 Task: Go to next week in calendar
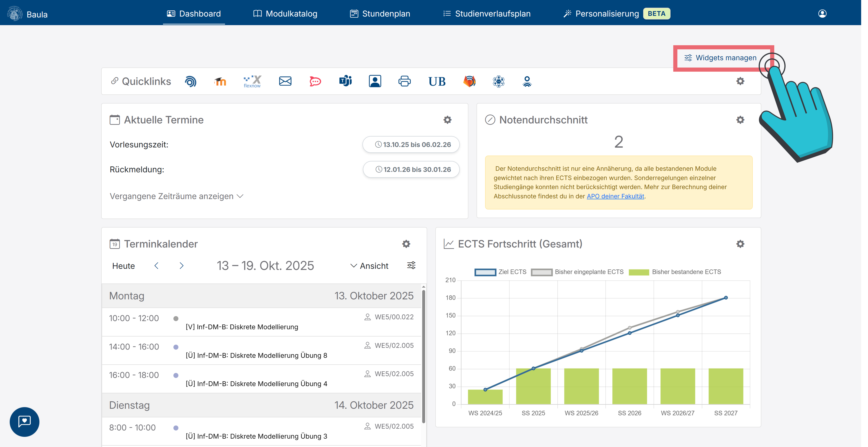pyautogui.click(x=182, y=266)
